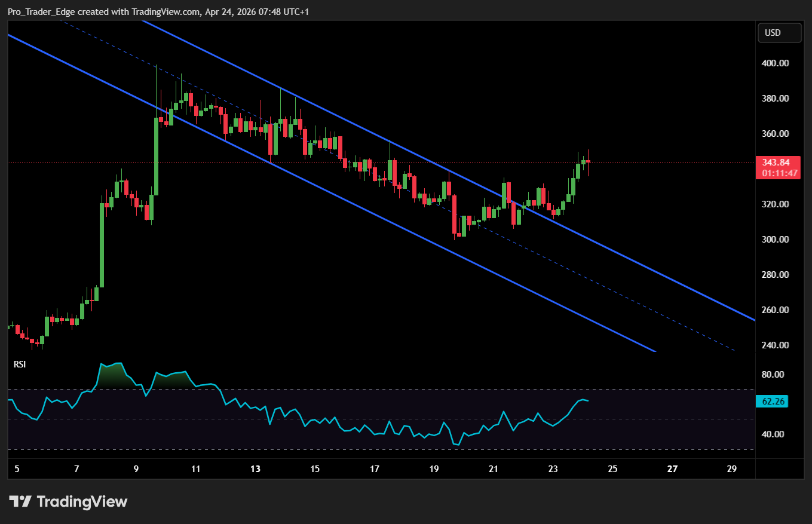Click the Pro_Trader_Edge attribution header text
The width and height of the screenshot is (812, 524).
click(158, 12)
